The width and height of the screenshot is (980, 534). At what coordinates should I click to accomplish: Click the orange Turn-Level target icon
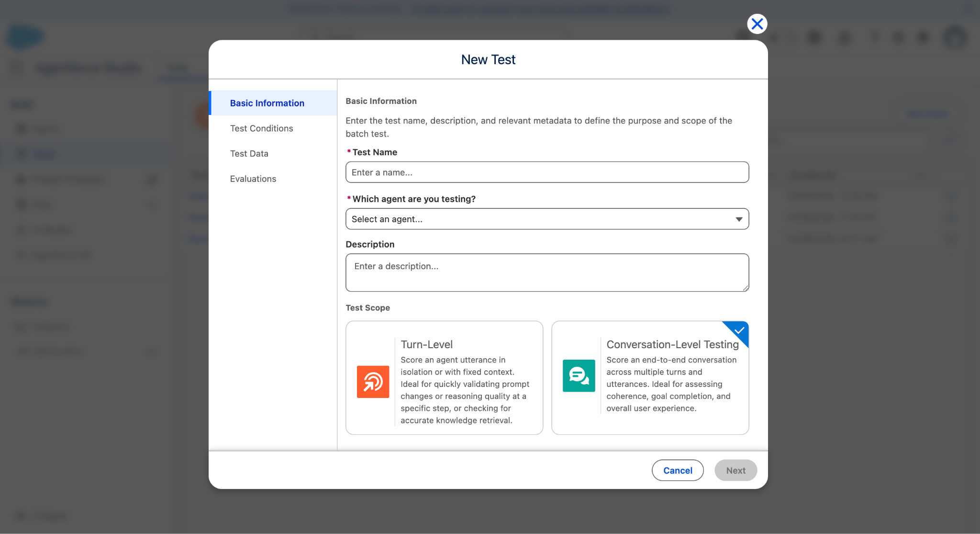tap(373, 382)
